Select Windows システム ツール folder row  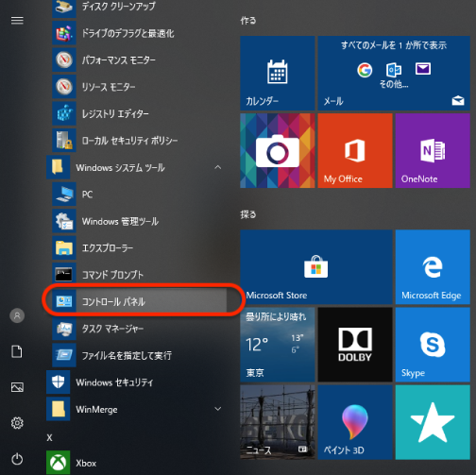click(x=136, y=167)
